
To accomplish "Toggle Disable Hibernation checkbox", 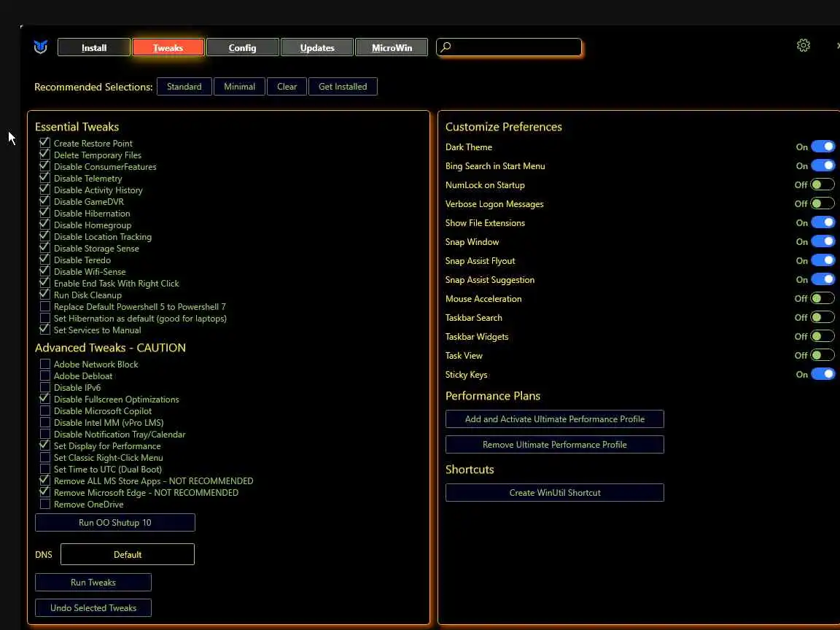I will (x=45, y=213).
